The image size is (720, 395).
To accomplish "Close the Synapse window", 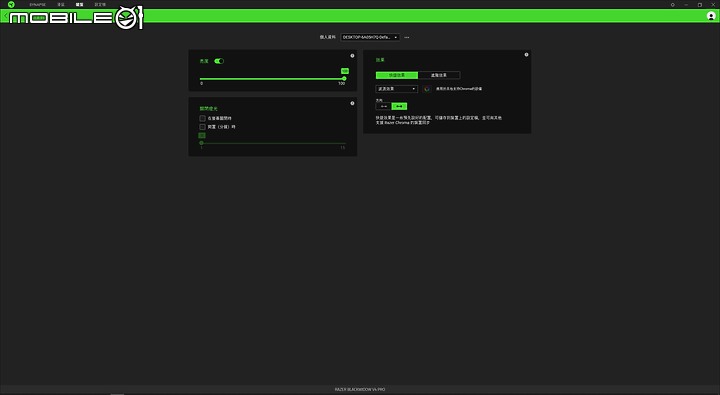I will point(713,5).
